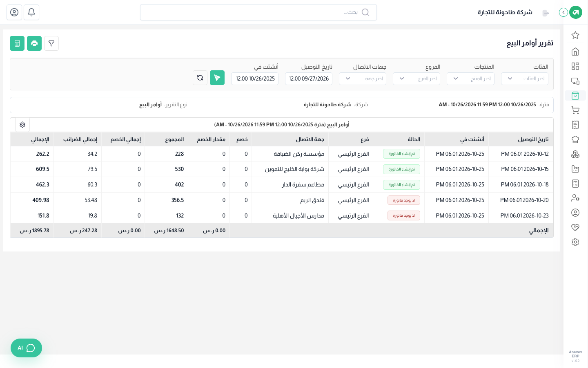
Task: Focus the بحث search box
Action: [x=258, y=12]
